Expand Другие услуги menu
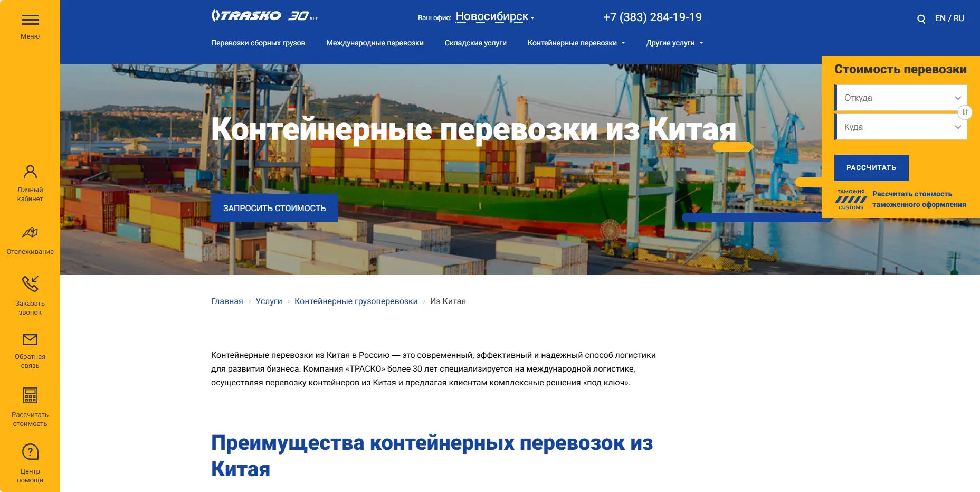The image size is (980, 492). click(x=674, y=43)
